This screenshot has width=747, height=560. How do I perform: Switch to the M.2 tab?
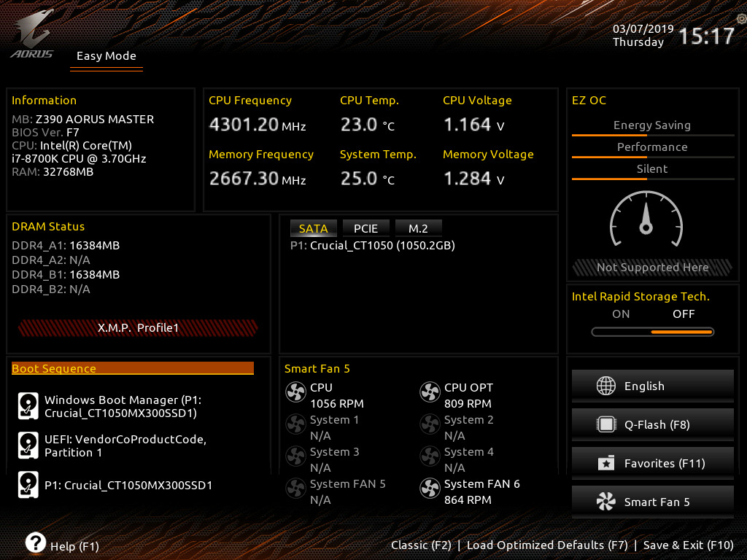coord(418,228)
